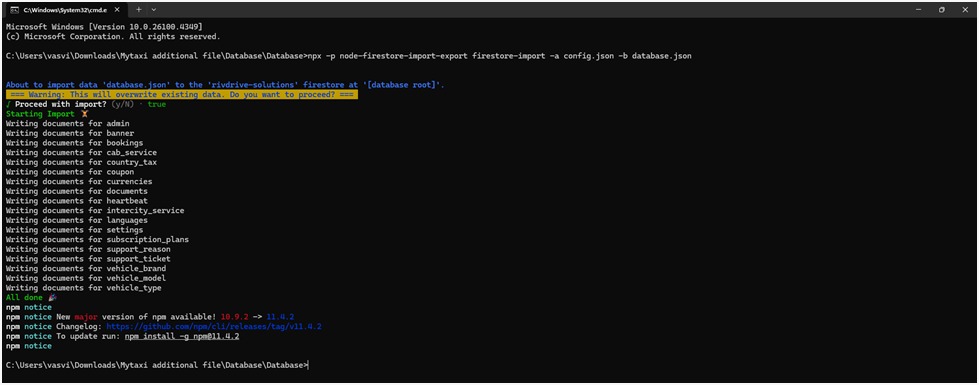The width and height of the screenshot is (979, 385).
Task: Close the cmd.exe tab
Action: pyautogui.click(x=117, y=10)
